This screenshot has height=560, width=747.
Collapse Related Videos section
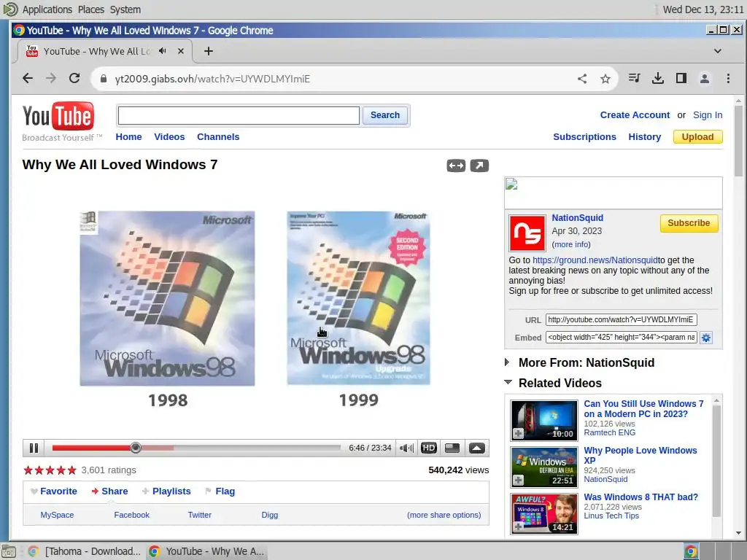560,383
